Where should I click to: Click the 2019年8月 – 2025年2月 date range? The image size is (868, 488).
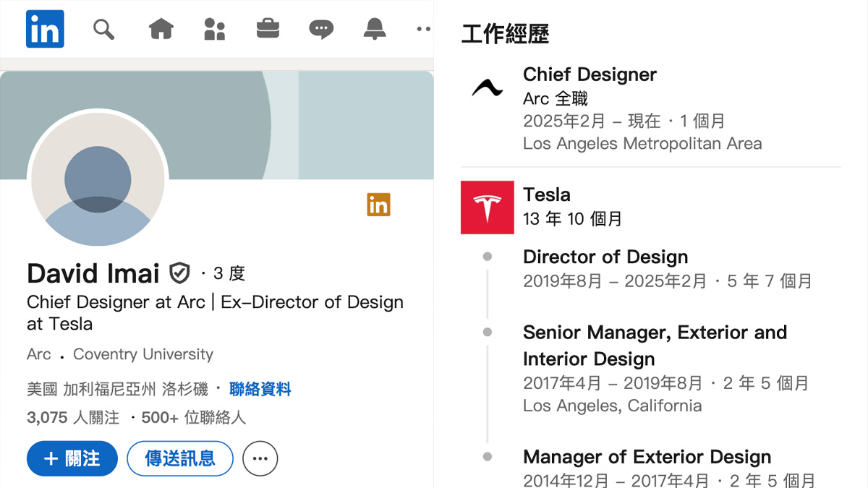click(x=614, y=281)
